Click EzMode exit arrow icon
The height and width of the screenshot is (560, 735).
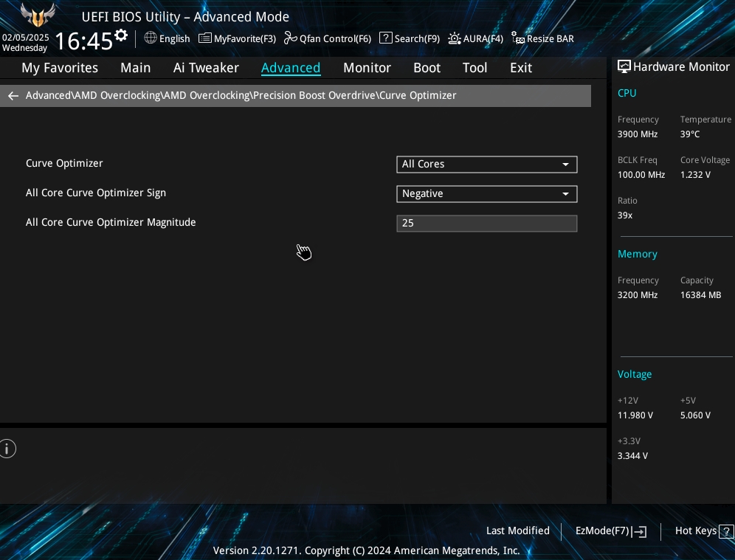(639, 531)
